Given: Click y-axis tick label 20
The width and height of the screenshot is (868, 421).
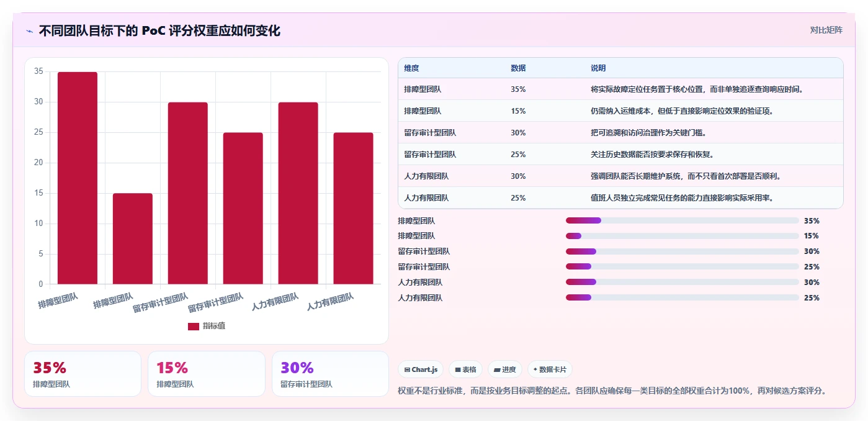Looking at the screenshot, I should click(x=38, y=163).
